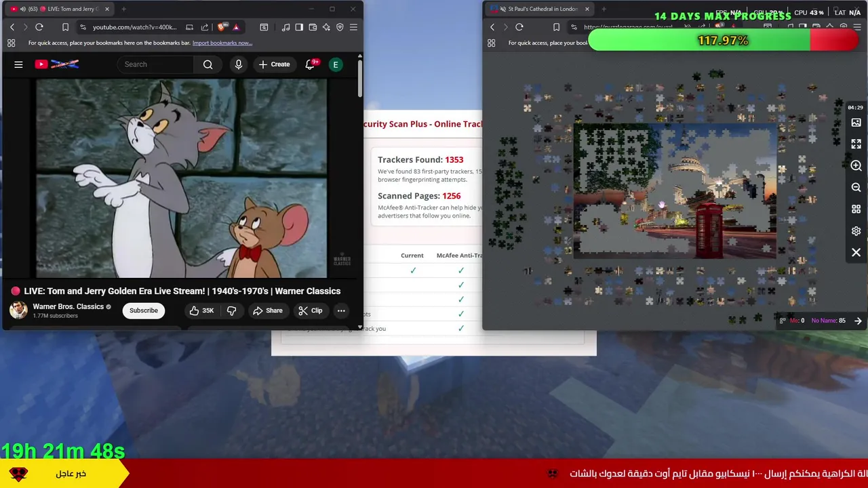Dislike the Tom and Jerry video
Image resolution: width=868 pixels, height=488 pixels.
(x=231, y=310)
